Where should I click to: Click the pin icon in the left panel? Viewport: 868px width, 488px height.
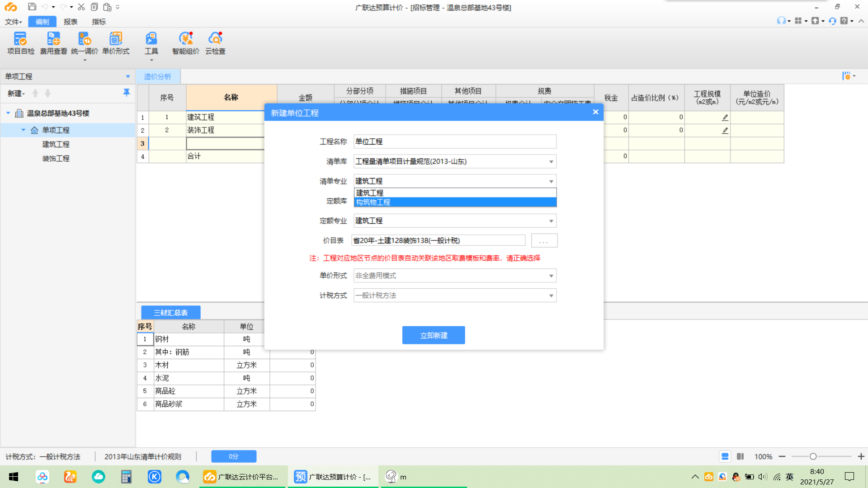(127, 93)
